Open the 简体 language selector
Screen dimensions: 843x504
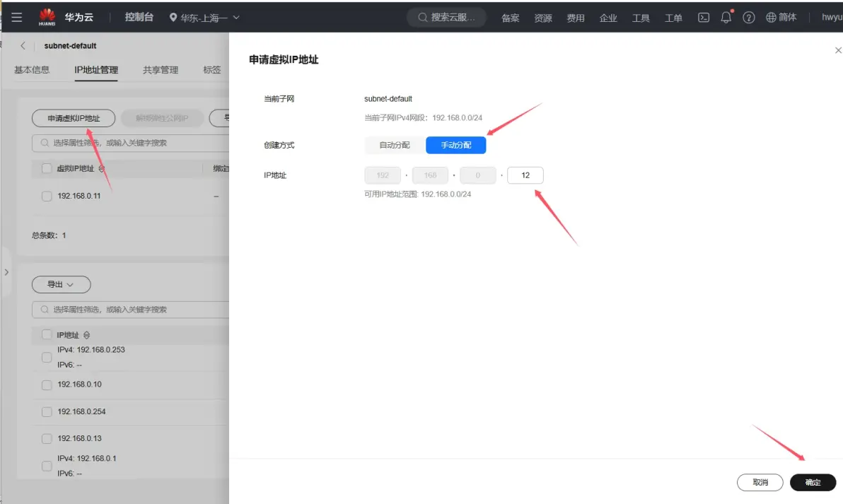click(781, 17)
